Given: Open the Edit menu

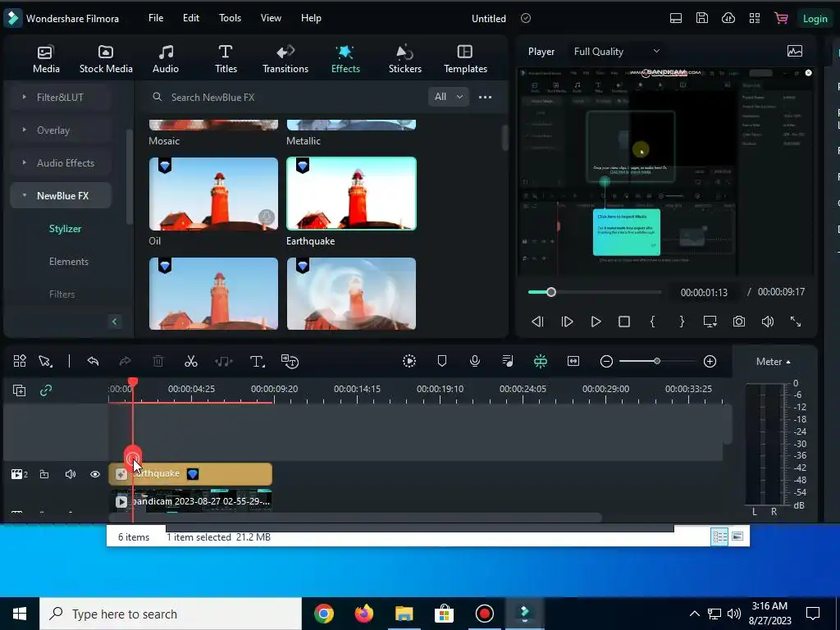Looking at the screenshot, I should (x=190, y=18).
